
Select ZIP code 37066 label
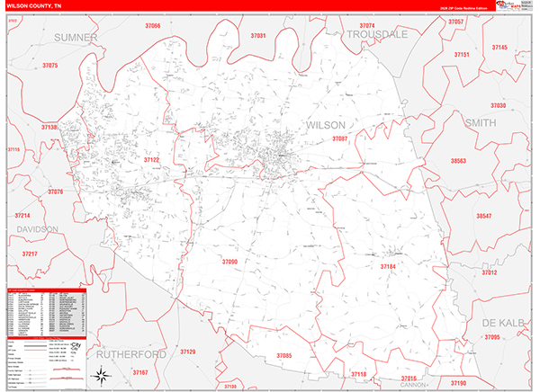click(x=153, y=26)
